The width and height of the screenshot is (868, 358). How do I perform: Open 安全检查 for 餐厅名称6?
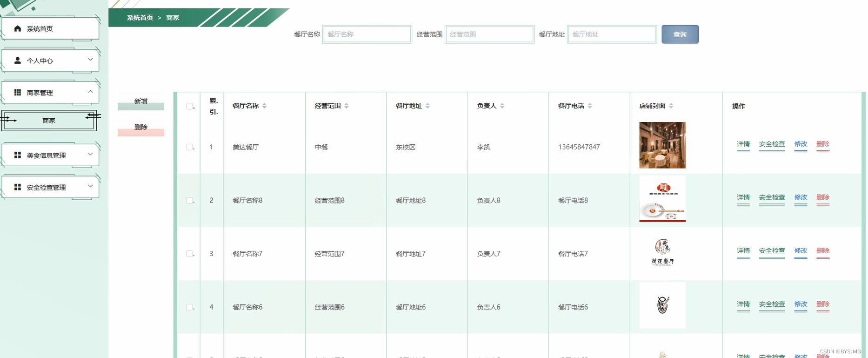772,304
